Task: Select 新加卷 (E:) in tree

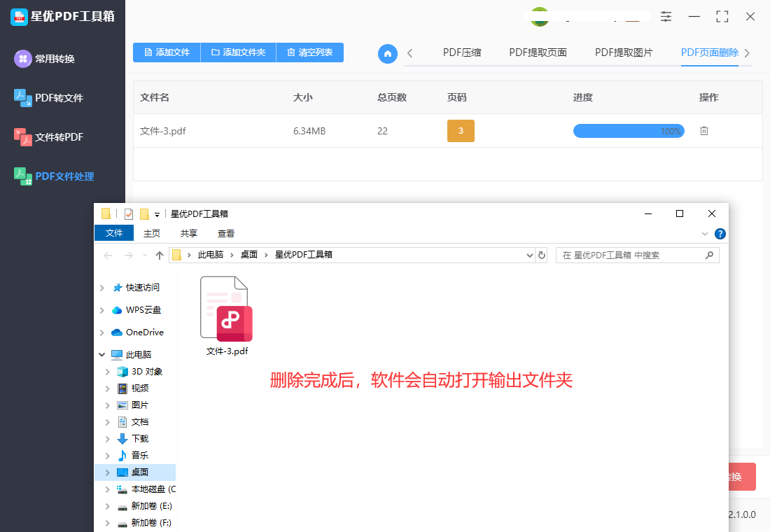Action: (x=146, y=506)
